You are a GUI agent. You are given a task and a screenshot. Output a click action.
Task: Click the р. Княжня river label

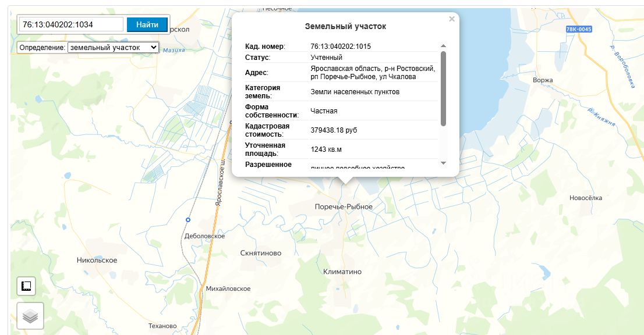[601, 117]
